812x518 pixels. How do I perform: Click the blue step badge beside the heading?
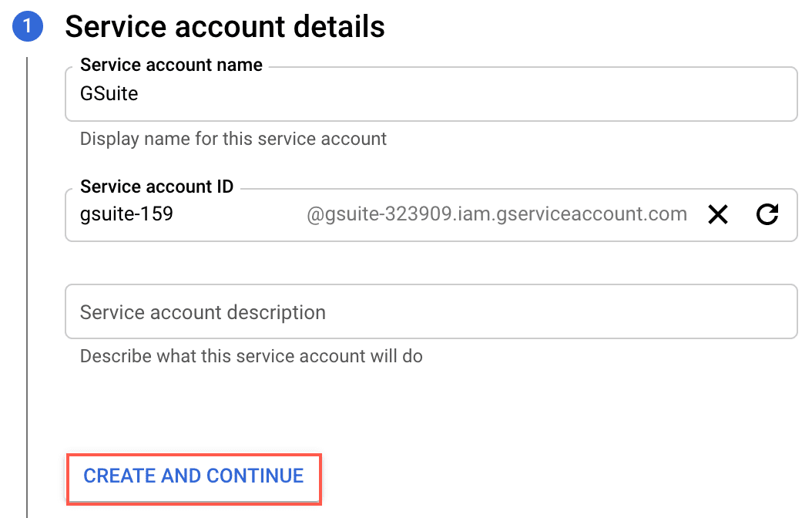[x=28, y=26]
